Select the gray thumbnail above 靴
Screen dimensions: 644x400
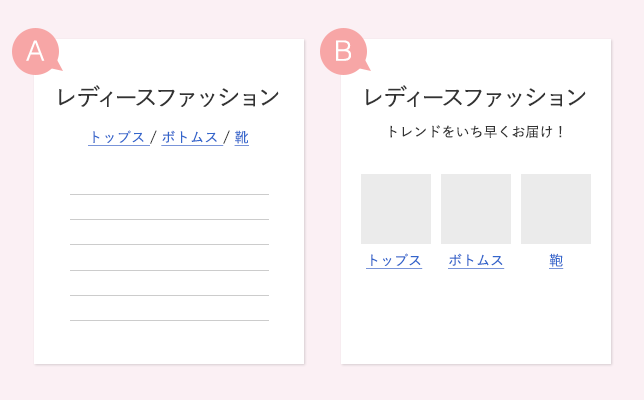(556, 209)
